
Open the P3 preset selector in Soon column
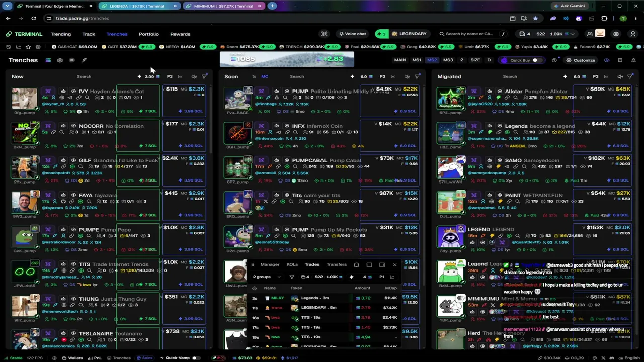click(382, 77)
